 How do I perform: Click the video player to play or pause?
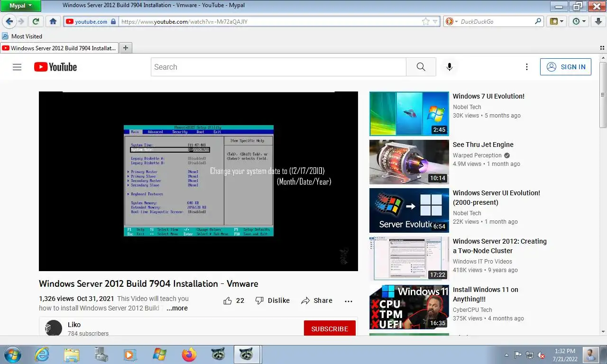coord(198,181)
